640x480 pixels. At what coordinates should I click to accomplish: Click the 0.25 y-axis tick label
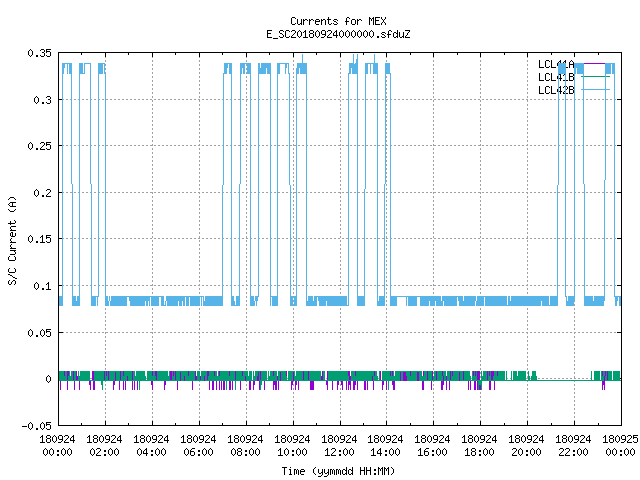click(40, 146)
